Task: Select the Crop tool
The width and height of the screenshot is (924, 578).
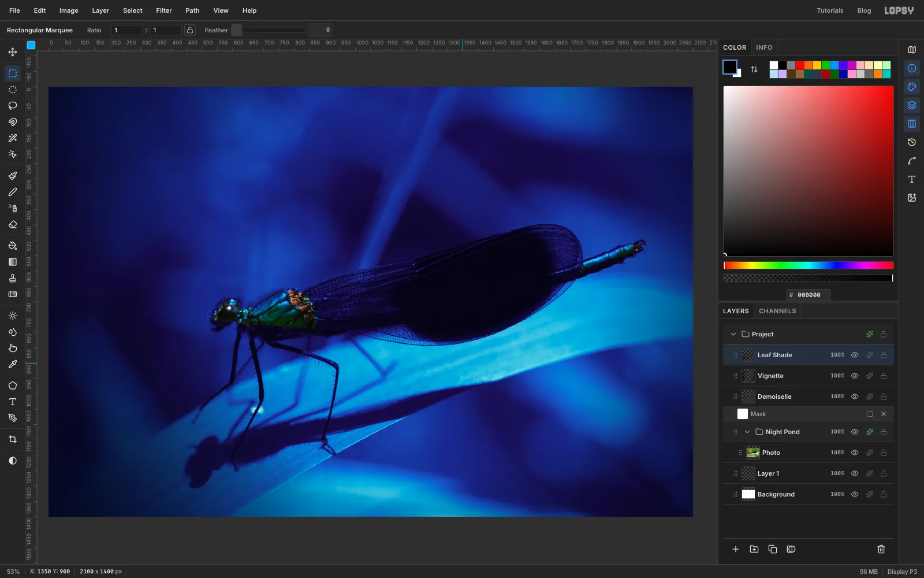Action: [x=13, y=439]
